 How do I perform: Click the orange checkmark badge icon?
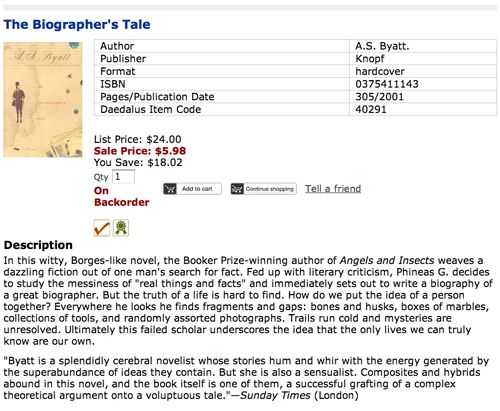coord(102,228)
